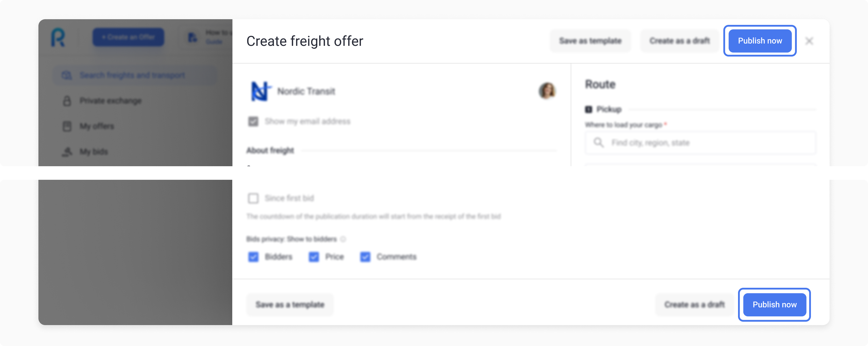
Task: Click the search magnifier in pickup field
Action: coord(598,143)
